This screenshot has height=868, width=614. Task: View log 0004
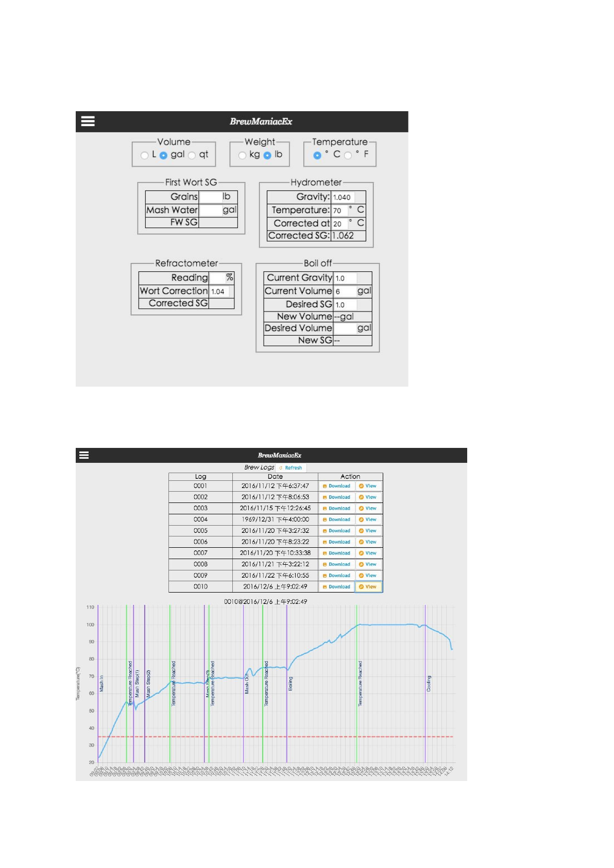coord(368,520)
